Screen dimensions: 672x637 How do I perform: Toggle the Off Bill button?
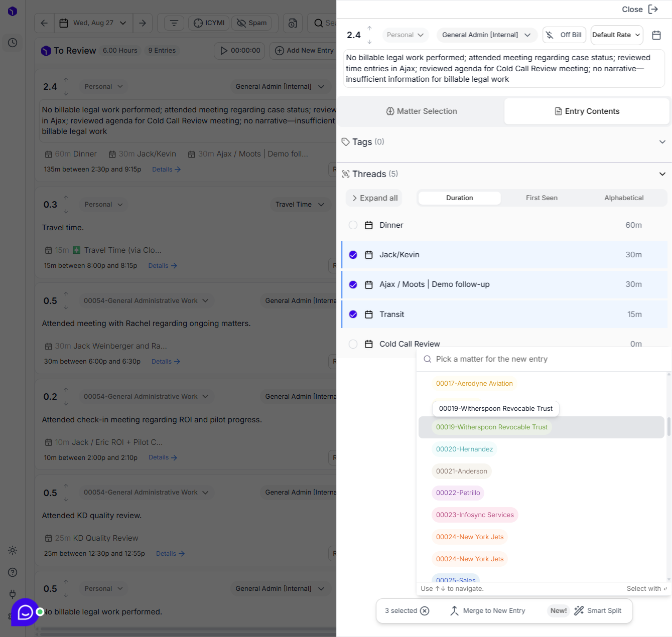tap(564, 35)
